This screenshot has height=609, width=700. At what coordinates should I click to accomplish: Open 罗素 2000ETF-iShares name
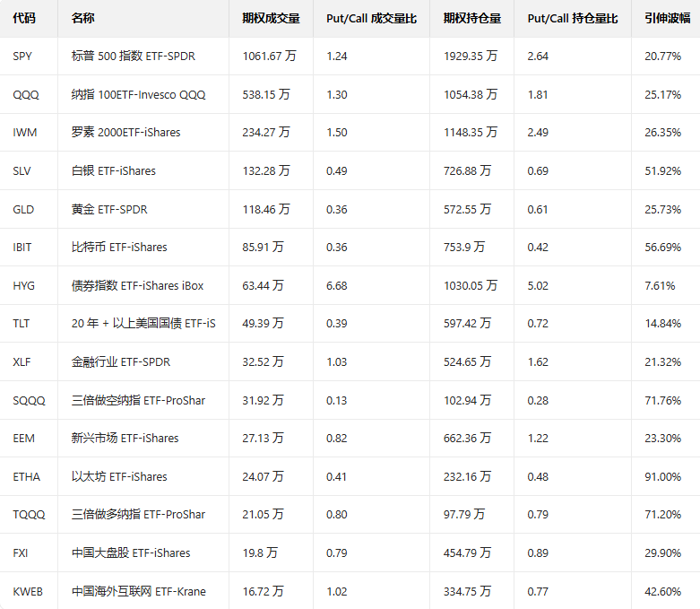point(125,132)
